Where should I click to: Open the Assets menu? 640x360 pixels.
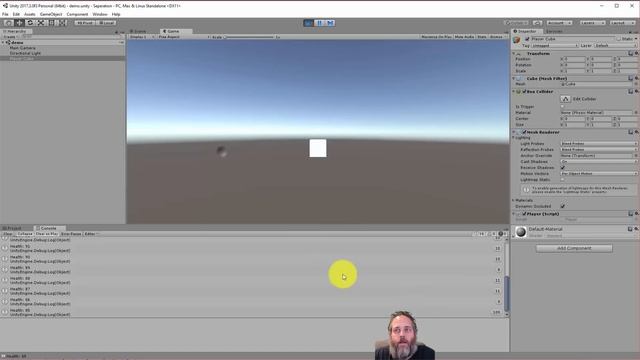pos(29,14)
